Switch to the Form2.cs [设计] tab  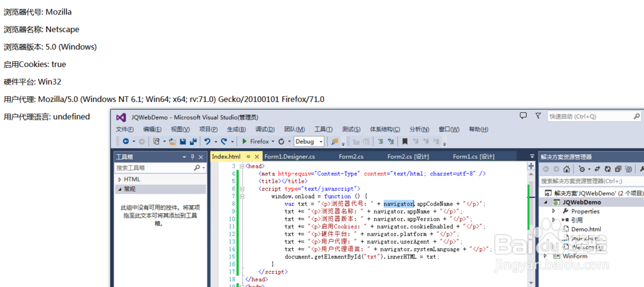pyautogui.click(x=408, y=157)
